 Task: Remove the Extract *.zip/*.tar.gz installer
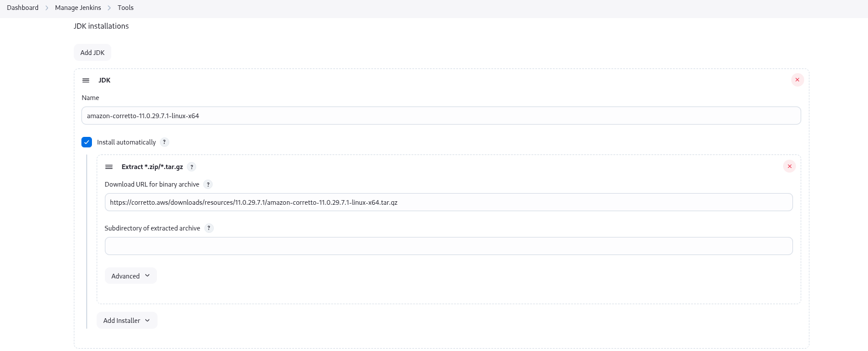click(x=789, y=167)
